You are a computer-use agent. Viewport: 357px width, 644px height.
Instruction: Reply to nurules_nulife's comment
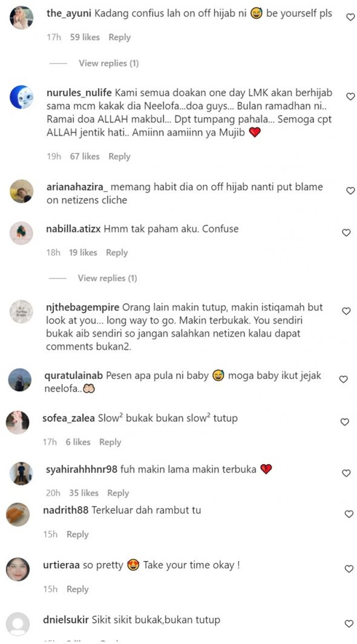tap(120, 157)
